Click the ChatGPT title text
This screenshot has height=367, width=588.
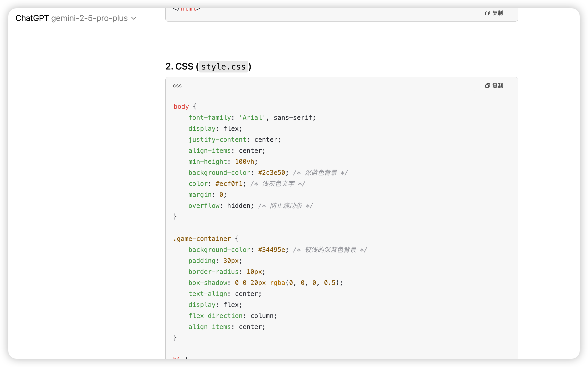32,18
